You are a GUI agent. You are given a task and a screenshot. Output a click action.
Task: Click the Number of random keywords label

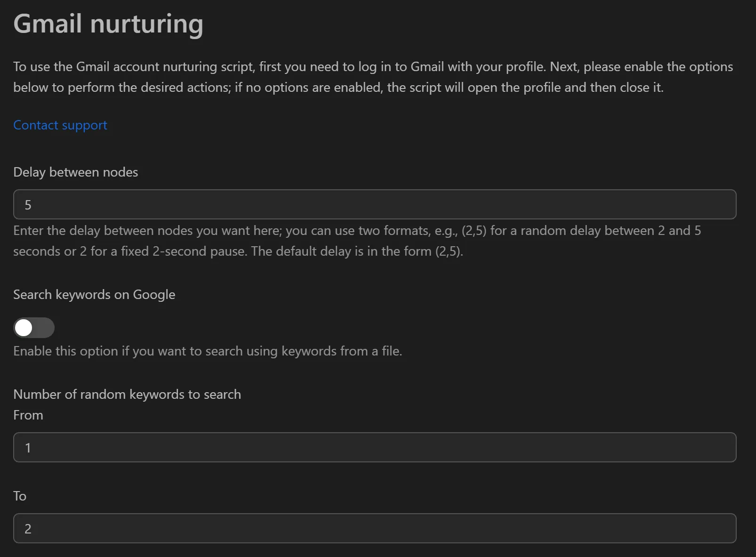(x=127, y=394)
